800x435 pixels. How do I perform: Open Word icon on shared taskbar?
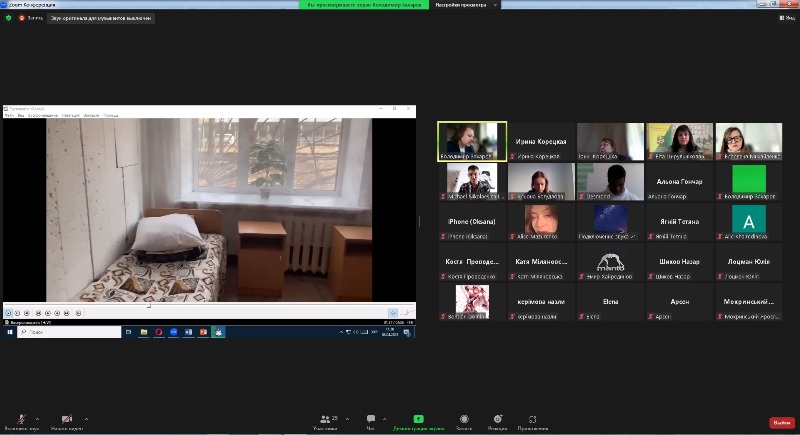188,332
